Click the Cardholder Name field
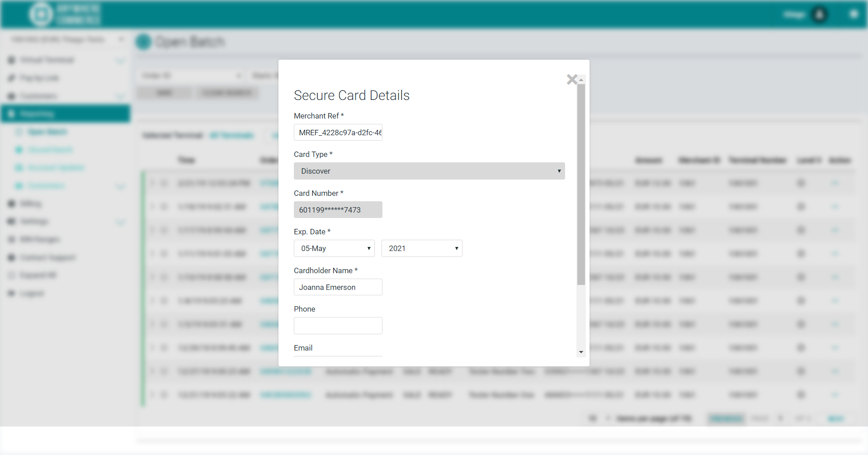Screen dimensions: 868x455 click(338, 287)
